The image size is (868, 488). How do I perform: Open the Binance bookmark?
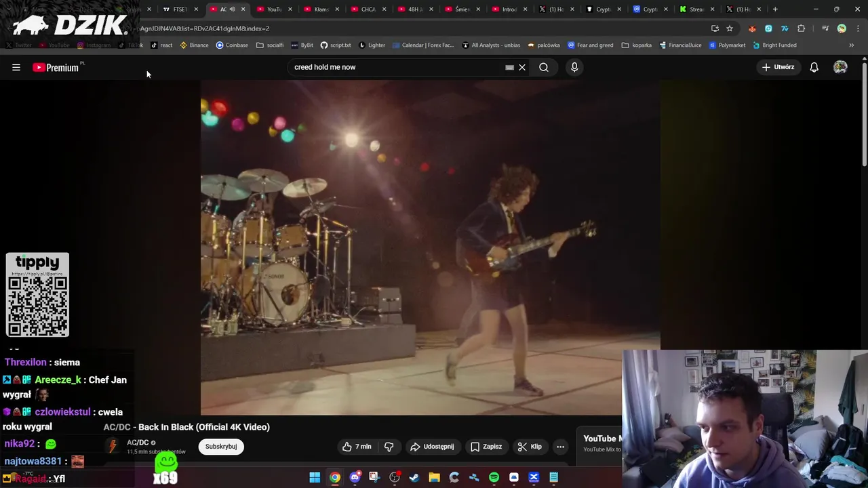tap(194, 45)
